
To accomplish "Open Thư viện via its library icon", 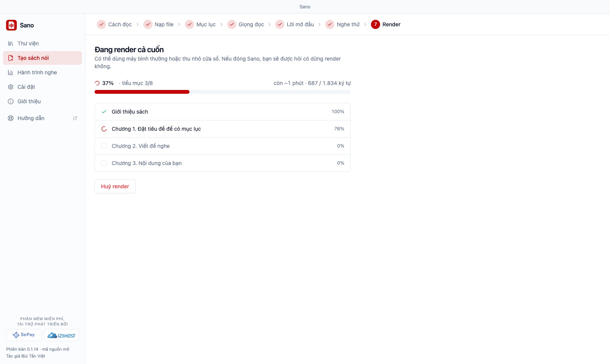I will pyautogui.click(x=11, y=43).
